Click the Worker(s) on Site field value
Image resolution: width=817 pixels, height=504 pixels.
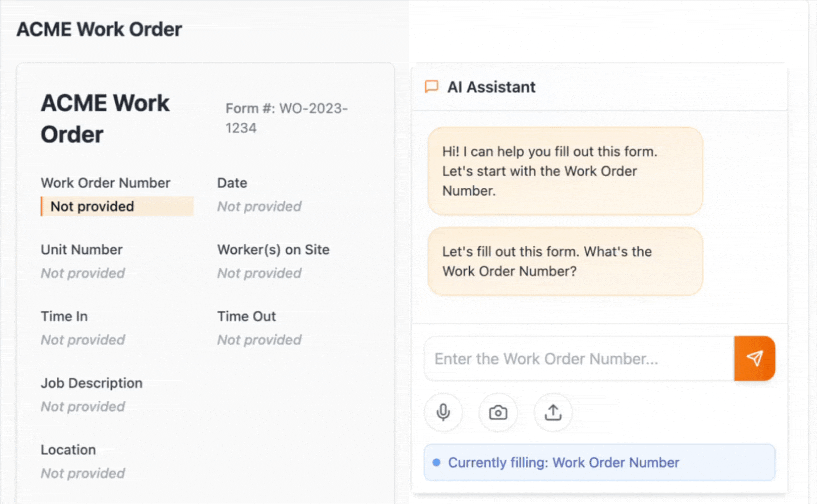click(259, 273)
